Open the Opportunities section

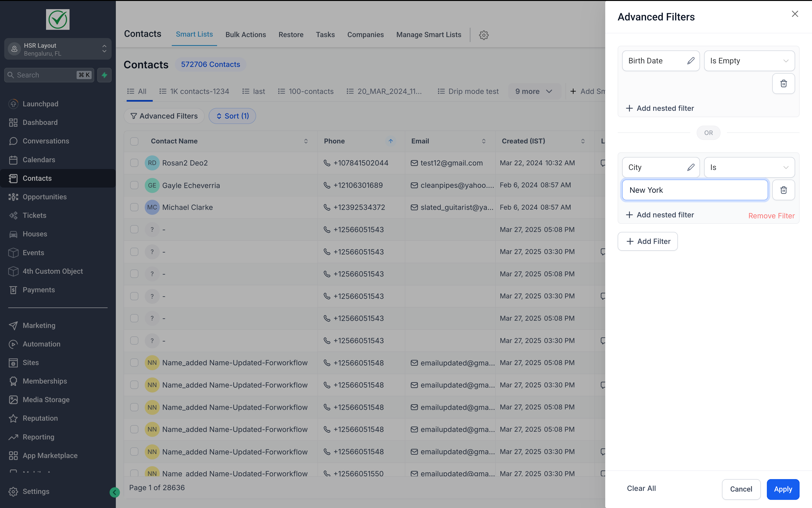pos(44,197)
